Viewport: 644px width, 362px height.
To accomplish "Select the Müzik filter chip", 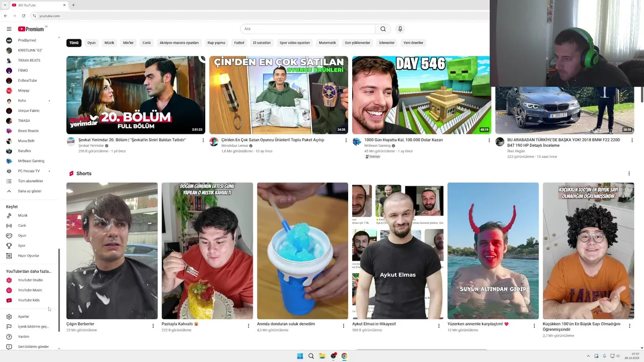I will 109,43.
